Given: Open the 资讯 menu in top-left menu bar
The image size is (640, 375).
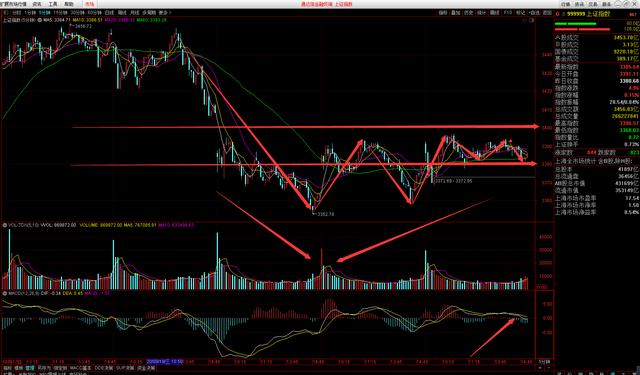Looking at the screenshot, I should tap(37, 4).
